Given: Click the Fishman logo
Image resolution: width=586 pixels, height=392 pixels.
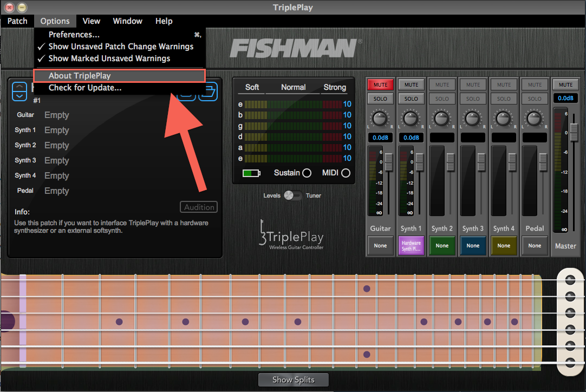Looking at the screenshot, I should tap(293, 48).
